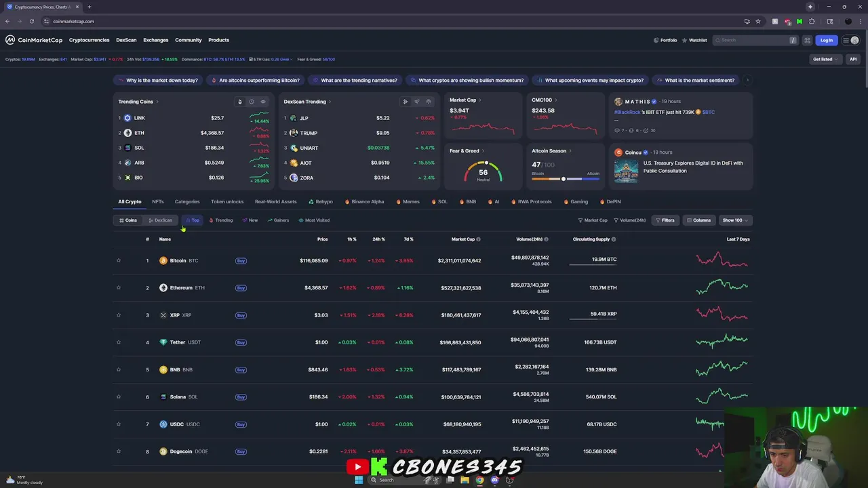Click the Circulating Supply info icon
This screenshot has width=868, height=488.
pos(614,239)
